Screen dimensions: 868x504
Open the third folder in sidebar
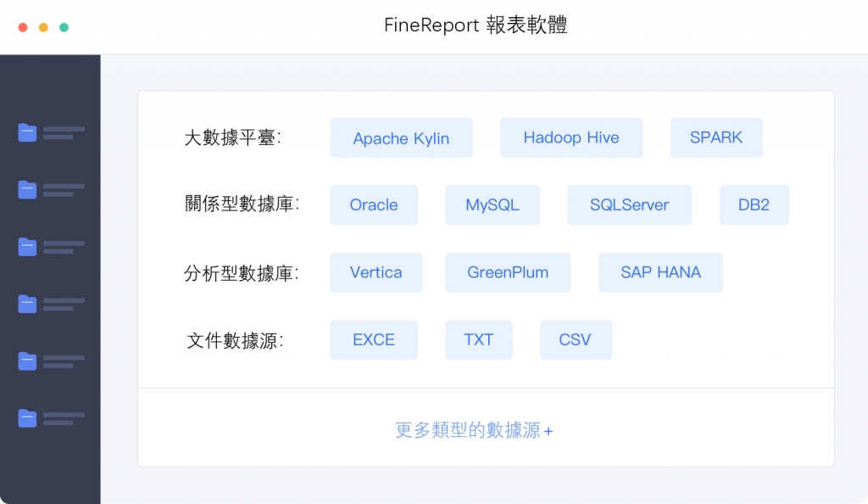(27, 246)
